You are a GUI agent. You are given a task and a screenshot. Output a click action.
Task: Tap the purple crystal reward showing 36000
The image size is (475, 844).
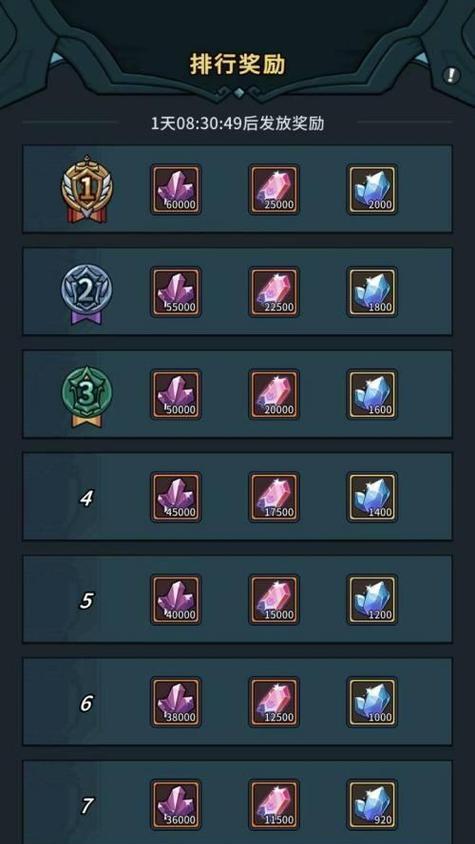(176, 804)
